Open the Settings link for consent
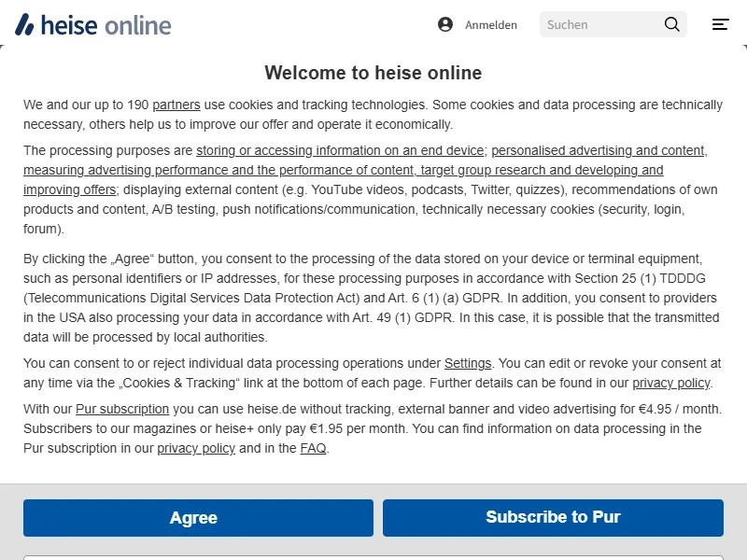 tap(468, 363)
